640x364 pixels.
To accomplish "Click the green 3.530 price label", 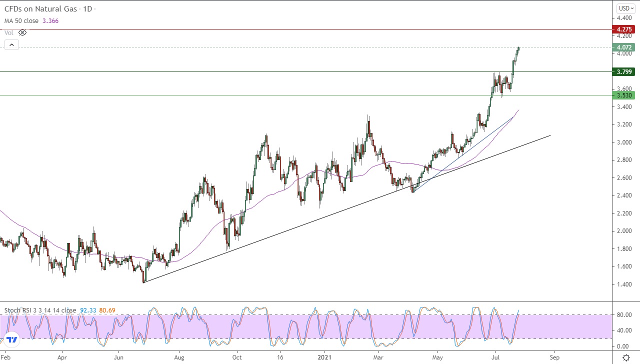I will (623, 95).
